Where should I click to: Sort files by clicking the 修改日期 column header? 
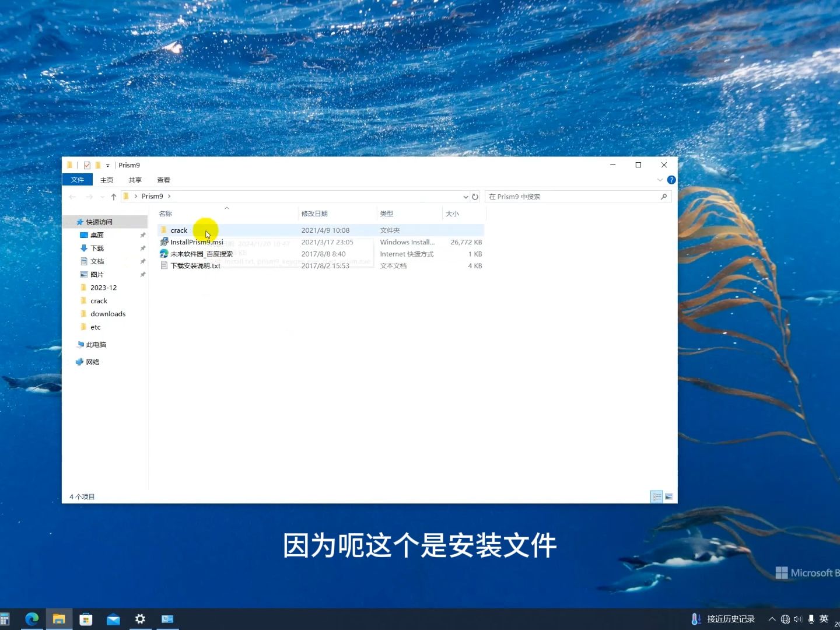point(315,213)
